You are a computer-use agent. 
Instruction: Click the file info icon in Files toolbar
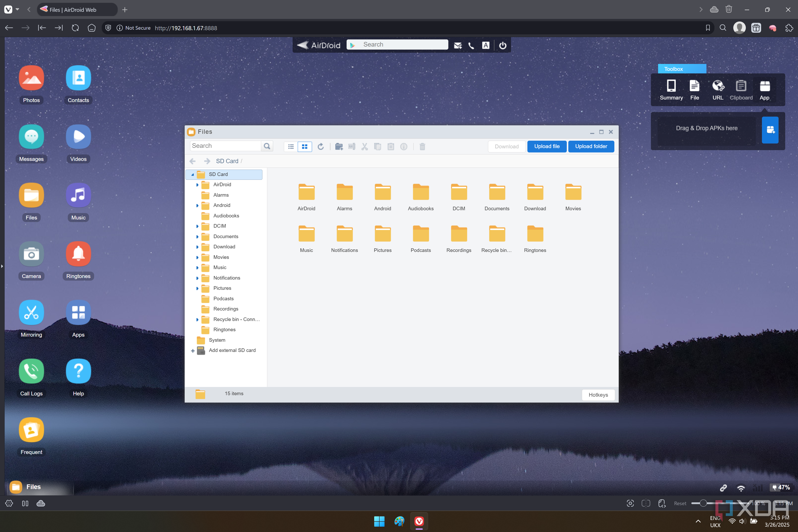tap(404, 147)
